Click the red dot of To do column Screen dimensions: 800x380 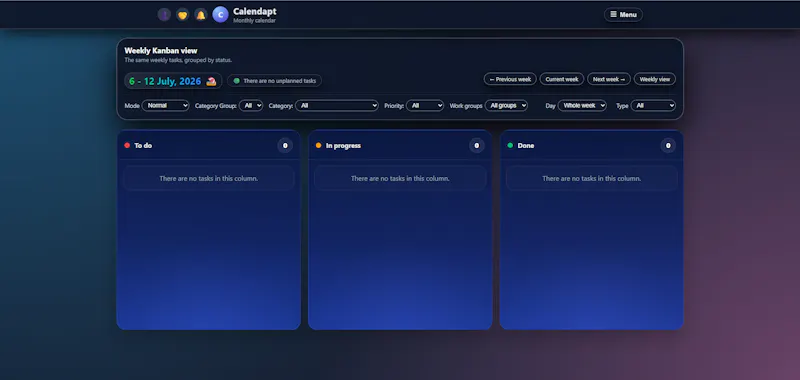127,145
